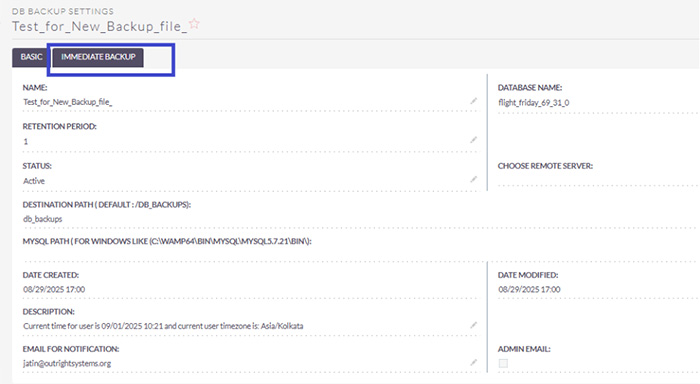Click the Retention Period value 1
700x384 pixels.
point(25,142)
